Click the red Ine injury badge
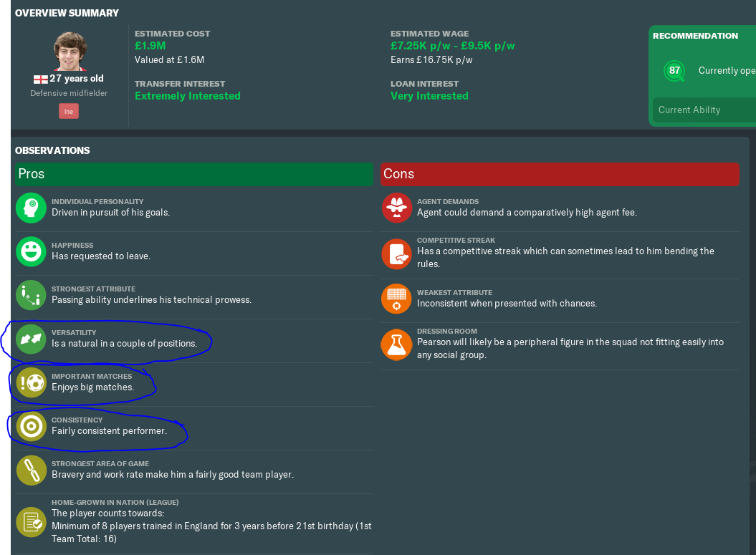756x555 pixels. click(x=68, y=111)
